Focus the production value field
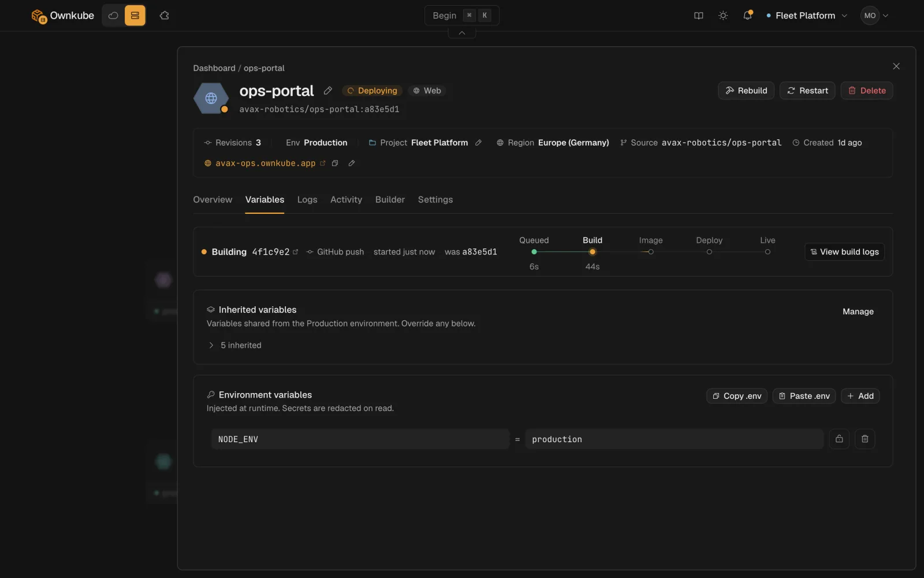 [674, 439]
